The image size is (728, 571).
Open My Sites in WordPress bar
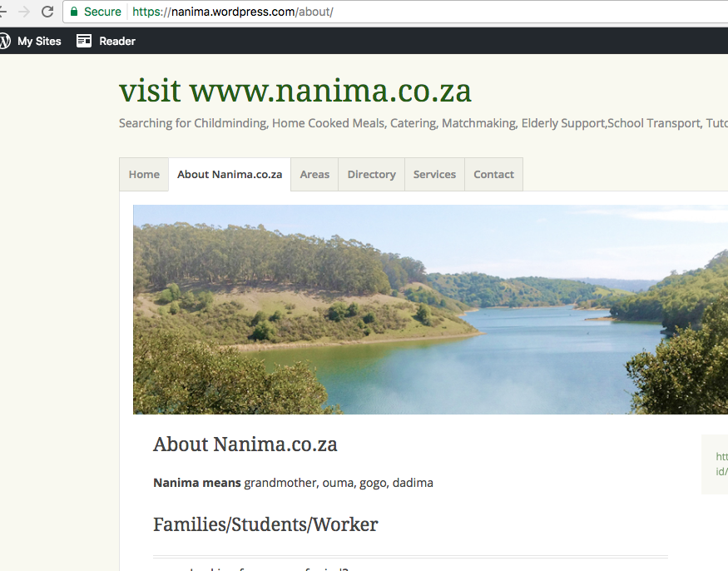click(x=39, y=41)
